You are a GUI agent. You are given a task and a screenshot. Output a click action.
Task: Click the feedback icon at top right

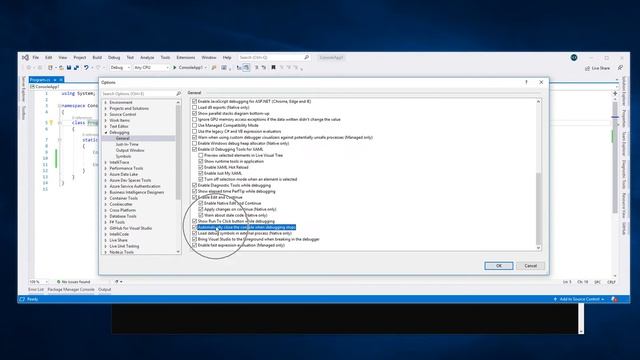pos(620,68)
